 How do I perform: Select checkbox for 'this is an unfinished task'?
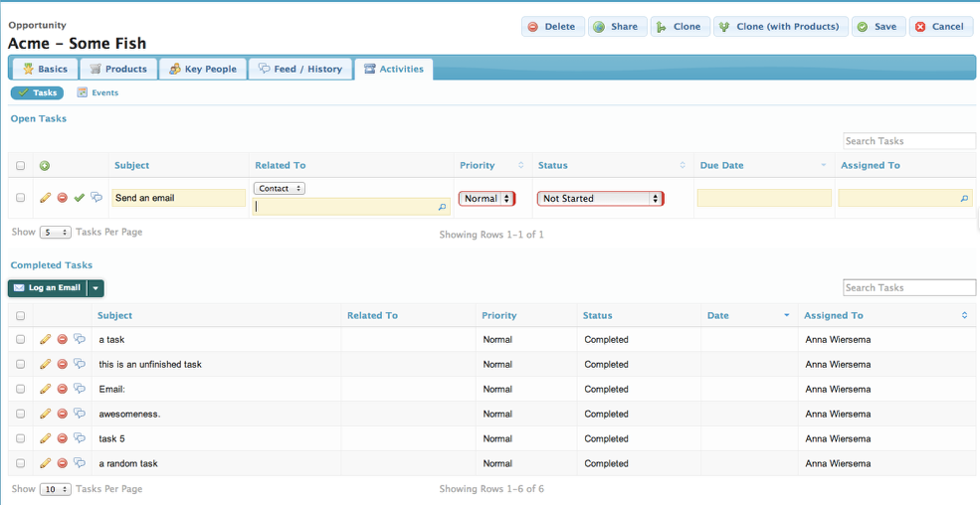pos(21,364)
